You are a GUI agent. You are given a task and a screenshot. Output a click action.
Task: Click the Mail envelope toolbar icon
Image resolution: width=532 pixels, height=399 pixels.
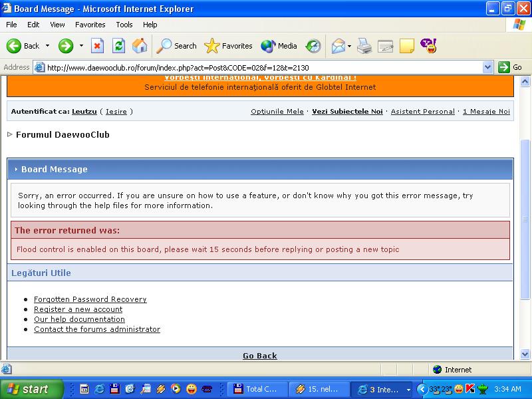tap(338, 46)
